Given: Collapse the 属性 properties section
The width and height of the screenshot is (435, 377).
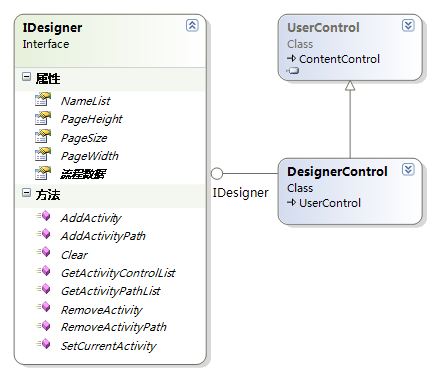Looking at the screenshot, I should tap(26, 77).
